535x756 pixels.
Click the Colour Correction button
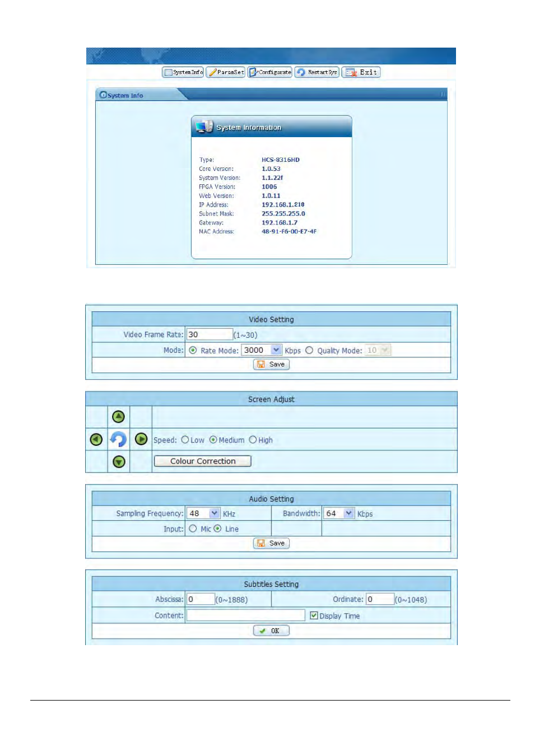tap(203, 461)
